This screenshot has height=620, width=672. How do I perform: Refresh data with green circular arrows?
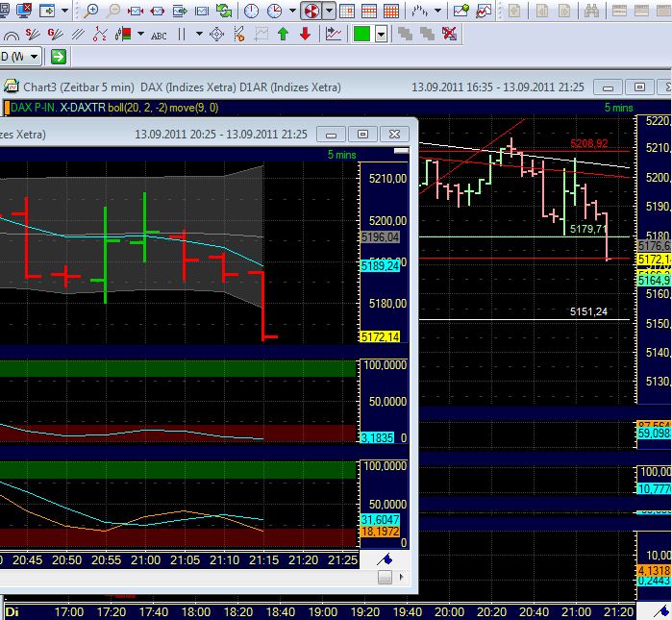click(x=224, y=11)
